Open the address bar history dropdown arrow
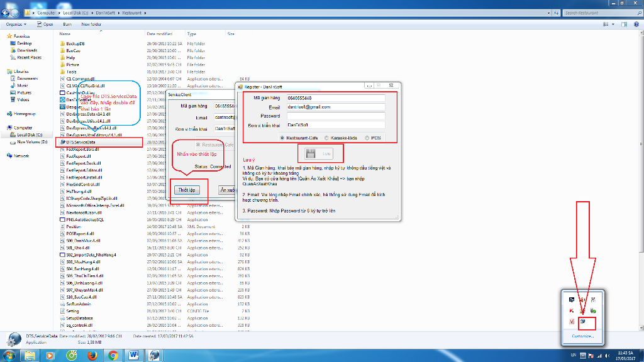Viewport: 644px width, 362px height. [x=548, y=13]
